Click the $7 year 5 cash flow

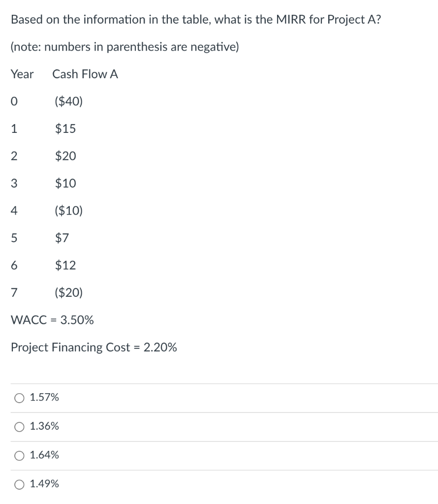62,238
